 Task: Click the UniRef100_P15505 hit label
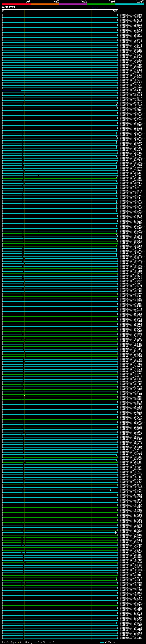131,168
